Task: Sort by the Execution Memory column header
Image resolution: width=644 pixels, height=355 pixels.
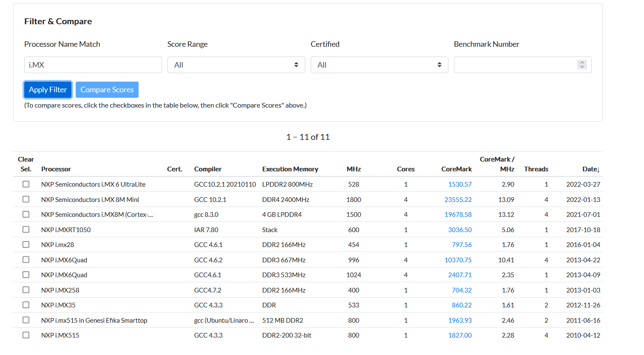Action: [x=290, y=169]
